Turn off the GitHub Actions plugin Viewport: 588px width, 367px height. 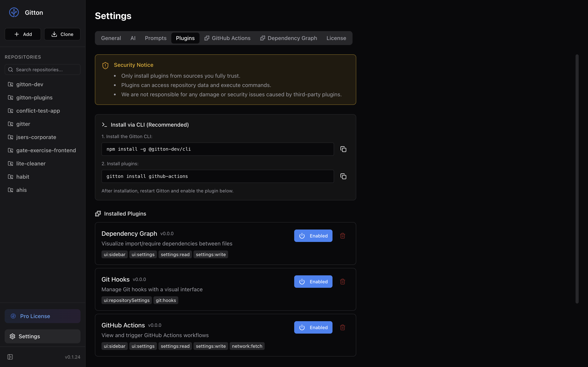[x=313, y=327]
